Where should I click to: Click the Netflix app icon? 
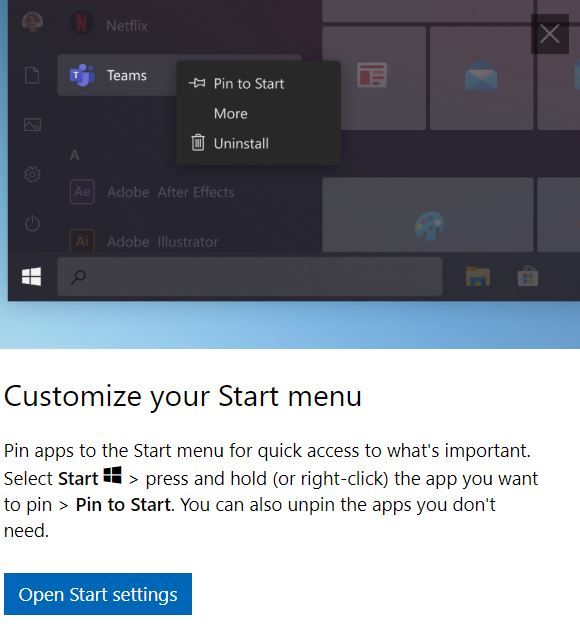(x=82, y=23)
